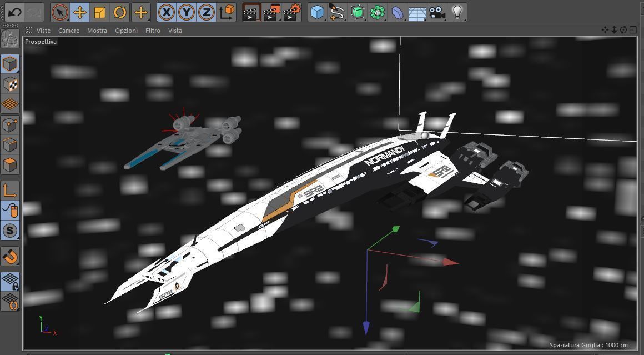Click the Prospettiva viewport label
The height and width of the screenshot is (355, 644).
tap(41, 42)
